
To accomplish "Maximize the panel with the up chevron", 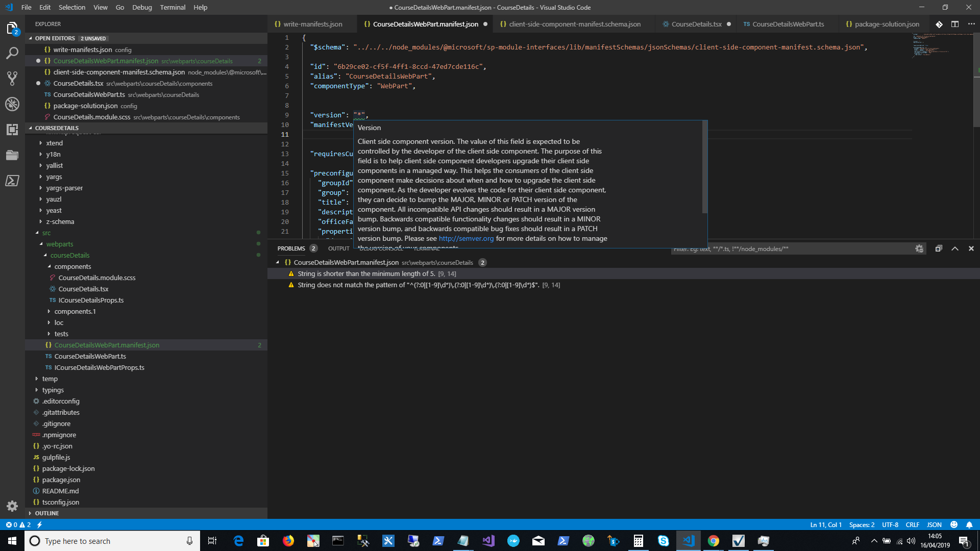I will tap(955, 248).
